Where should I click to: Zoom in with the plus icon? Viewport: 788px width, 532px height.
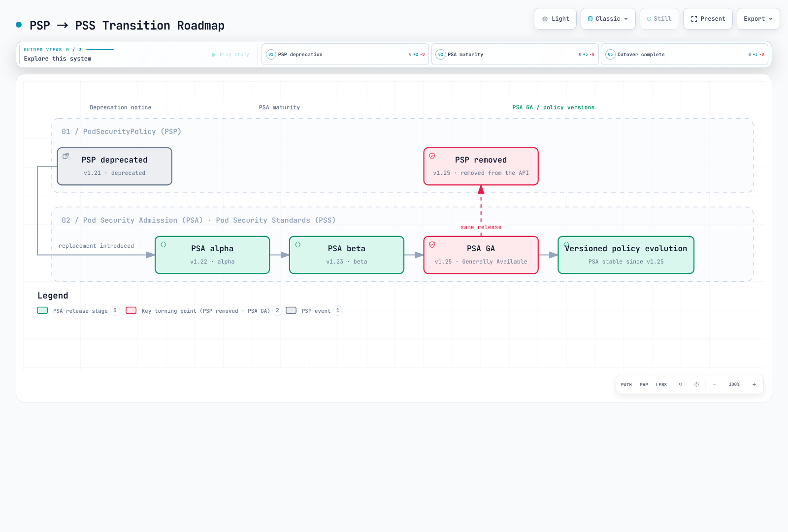(754, 385)
